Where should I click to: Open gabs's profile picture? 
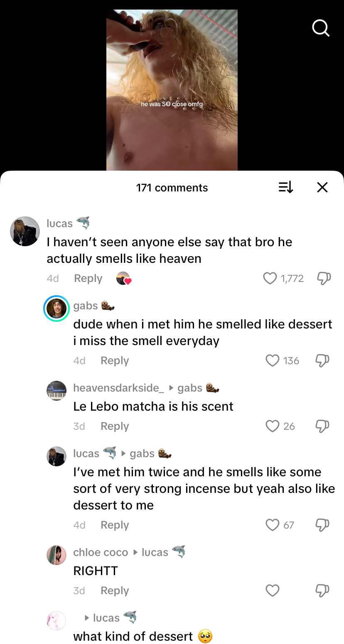(x=56, y=309)
